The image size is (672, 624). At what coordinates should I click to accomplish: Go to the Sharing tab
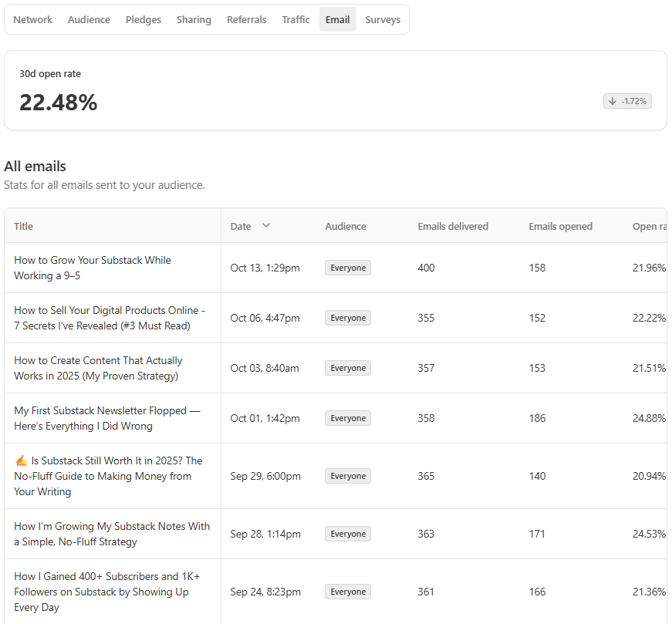[194, 20]
